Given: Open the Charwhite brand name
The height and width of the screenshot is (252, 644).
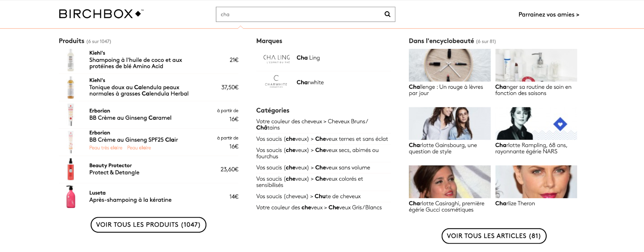Looking at the screenshot, I should [x=310, y=82].
